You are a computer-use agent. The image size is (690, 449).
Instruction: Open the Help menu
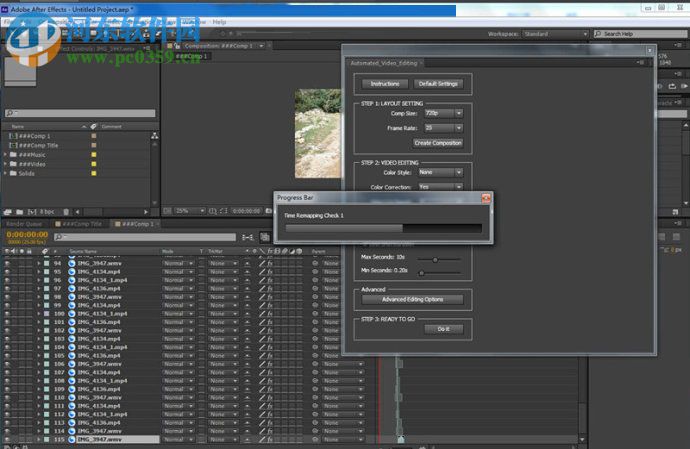pyautogui.click(x=219, y=22)
